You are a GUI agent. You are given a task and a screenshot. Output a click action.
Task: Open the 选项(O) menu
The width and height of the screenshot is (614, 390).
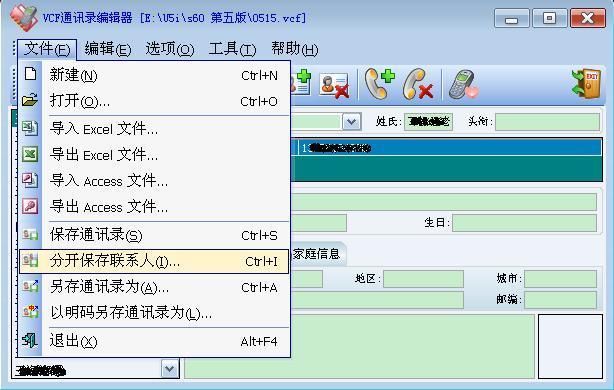(x=170, y=49)
